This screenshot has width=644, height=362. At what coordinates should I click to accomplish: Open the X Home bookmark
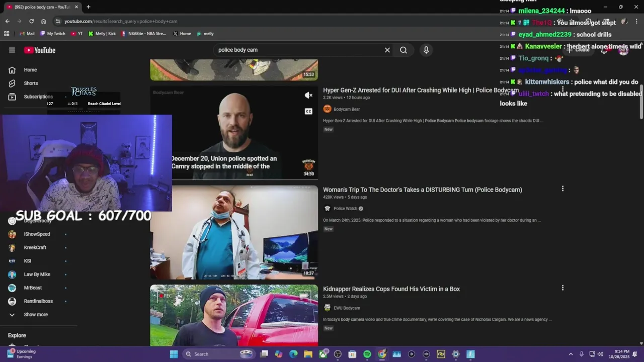[182, 34]
